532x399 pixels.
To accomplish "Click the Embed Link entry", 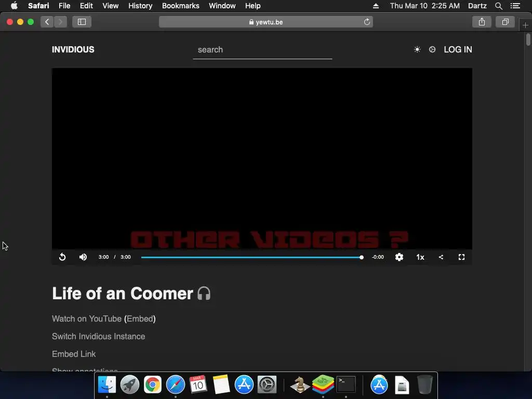I will pos(74,354).
